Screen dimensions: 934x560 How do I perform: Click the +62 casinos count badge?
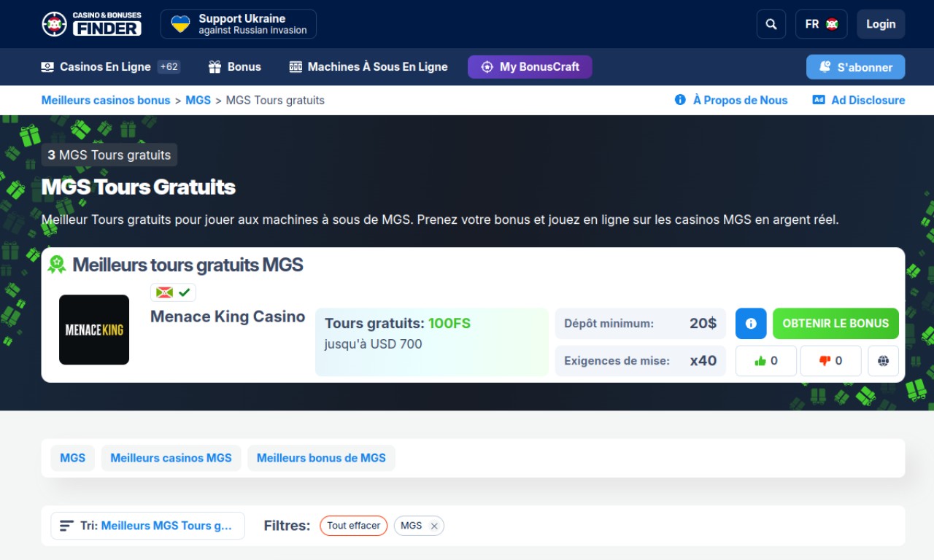click(169, 66)
